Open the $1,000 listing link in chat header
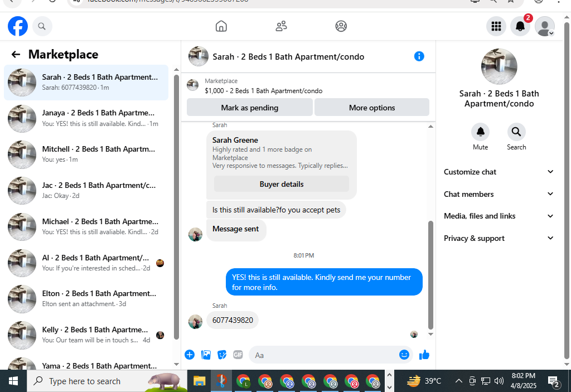Image resolution: width=571 pixels, height=392 pixels. [x=263, y=91]
